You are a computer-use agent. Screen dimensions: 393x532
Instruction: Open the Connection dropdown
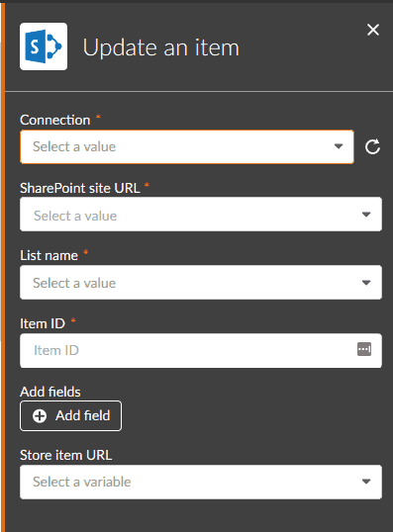point(187,147)
